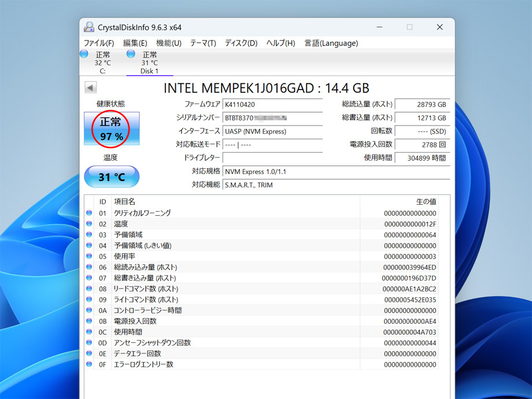Open the ファイル(F) menu
532x399 pixels.
(98, 43)
